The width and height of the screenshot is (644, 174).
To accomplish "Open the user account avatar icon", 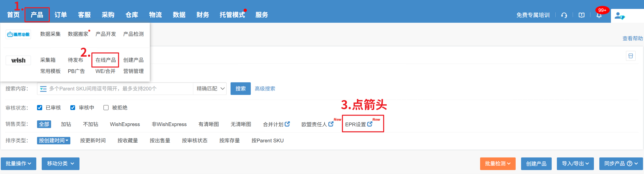I will click(x=620, y=16).
